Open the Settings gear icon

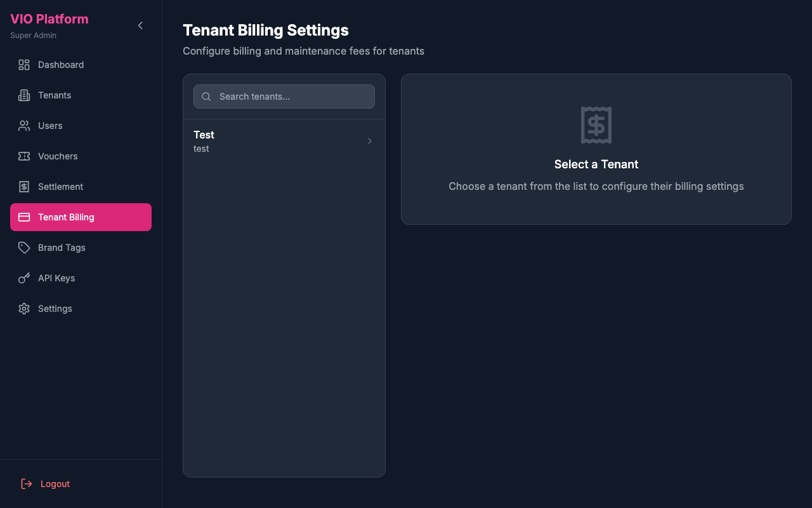point(23,309)
